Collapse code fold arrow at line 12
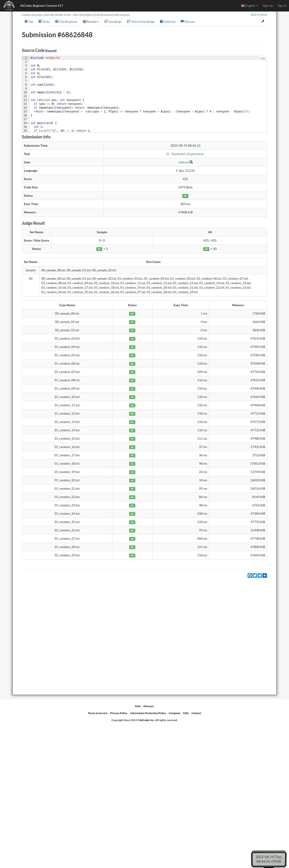This screenshot has width=289, height=868. (x=28, y=100)
